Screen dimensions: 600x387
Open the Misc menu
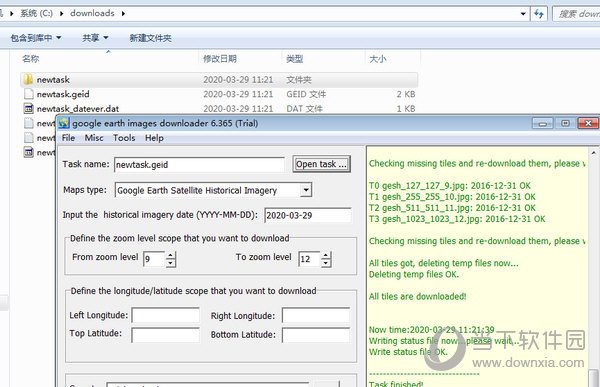click(x=94, y=138)
